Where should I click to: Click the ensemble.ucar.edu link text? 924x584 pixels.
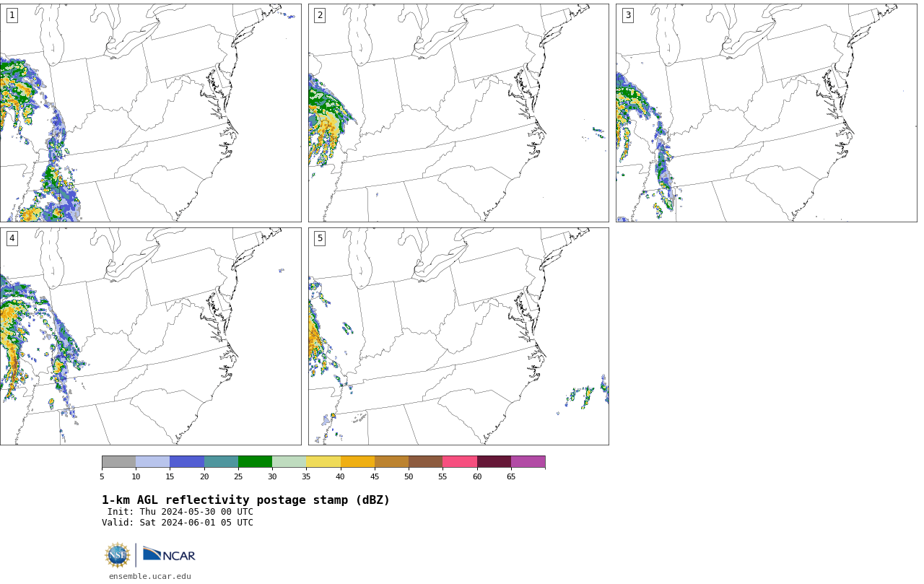tap(150, 576)
